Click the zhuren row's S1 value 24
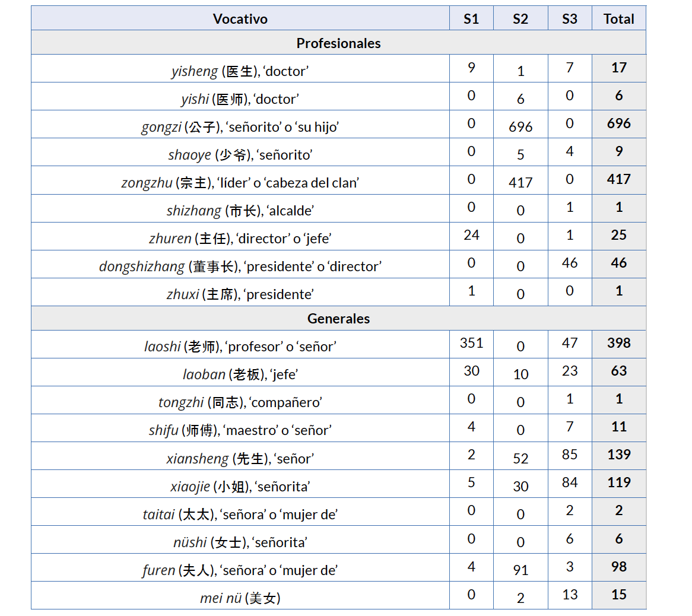Screen dimensions: 692x616 point(471,235)
